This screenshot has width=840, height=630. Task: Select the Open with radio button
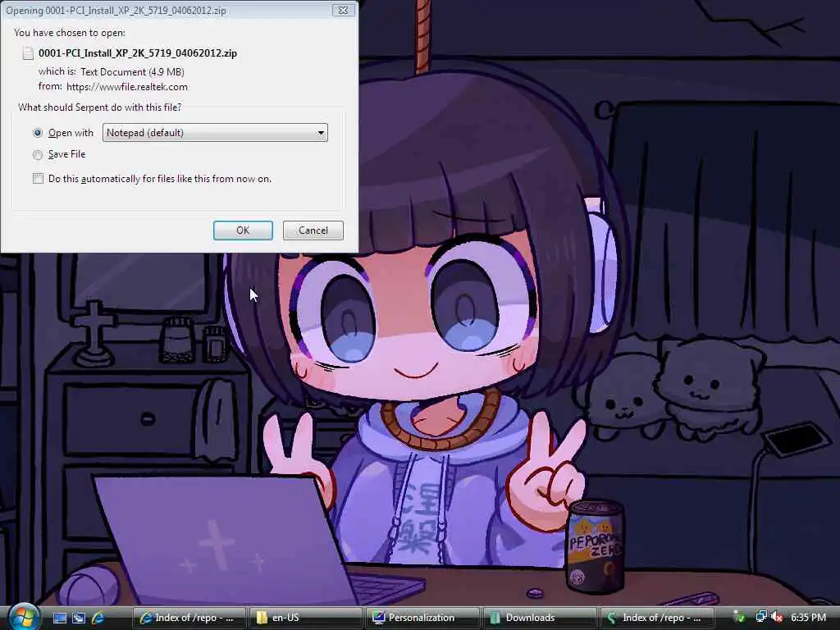[x=38, y=133]
